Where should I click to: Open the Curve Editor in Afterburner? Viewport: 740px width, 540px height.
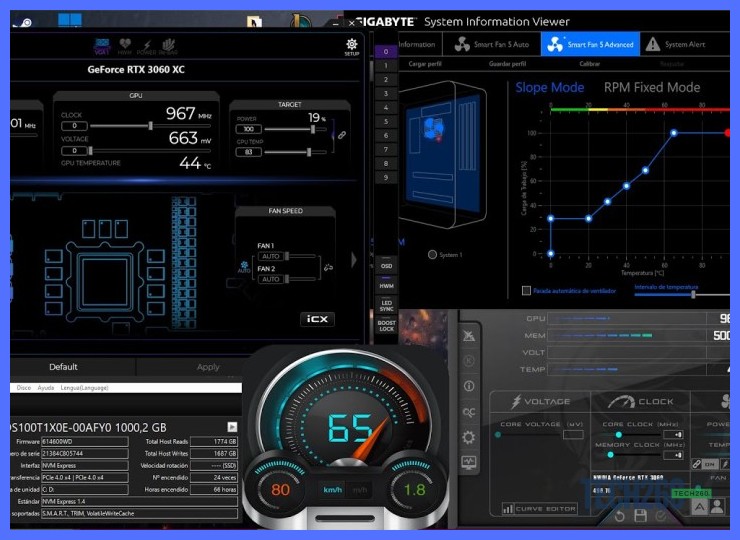tap(539, 509)
